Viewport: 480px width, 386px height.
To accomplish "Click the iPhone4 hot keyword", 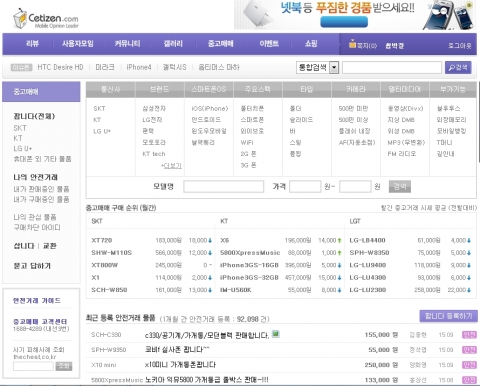I will click(x=139, y=67).
